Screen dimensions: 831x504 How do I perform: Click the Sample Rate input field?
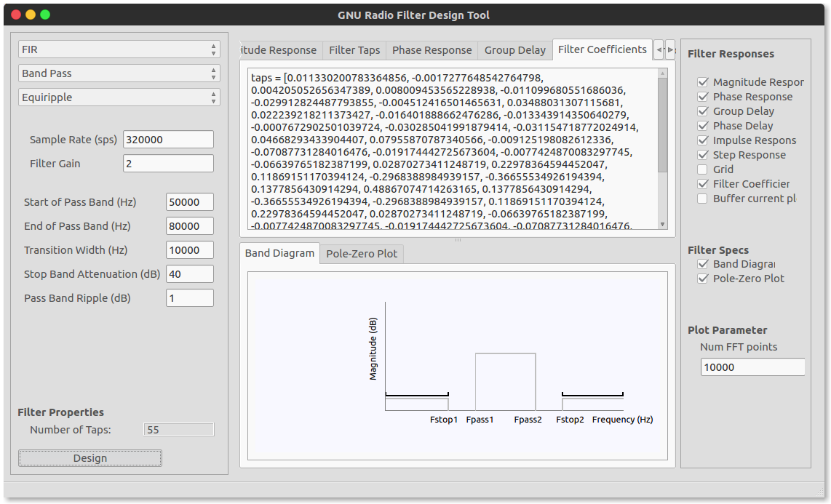[x=168, y=139]
